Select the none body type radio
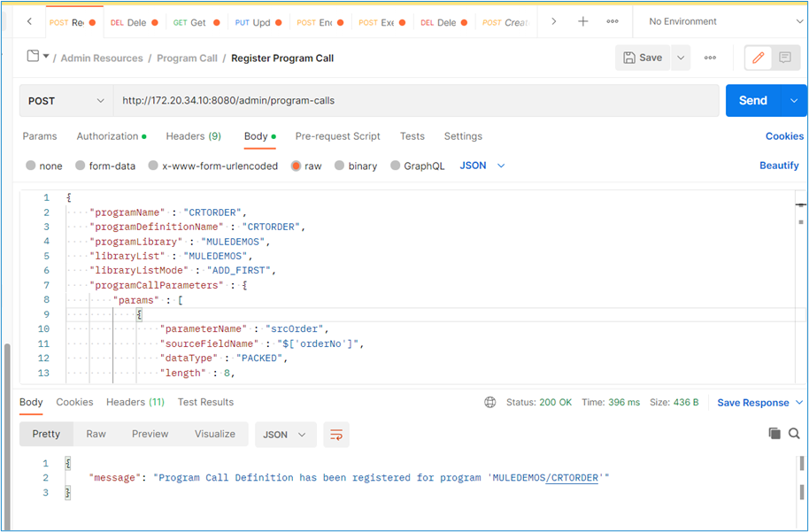Screen dimensions: 809x532 pyautogui.click(x=31, y=166)
